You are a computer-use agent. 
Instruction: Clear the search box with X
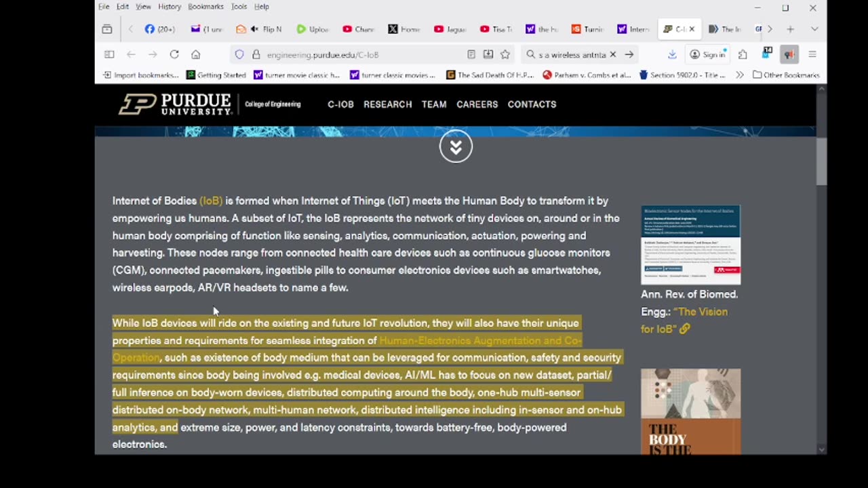click(613, 54)
